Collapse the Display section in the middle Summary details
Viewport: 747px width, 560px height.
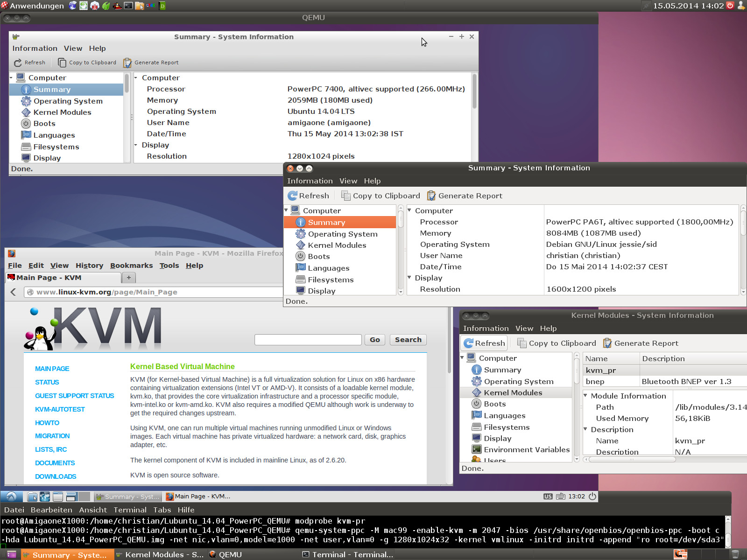click(x=409, y=278)
